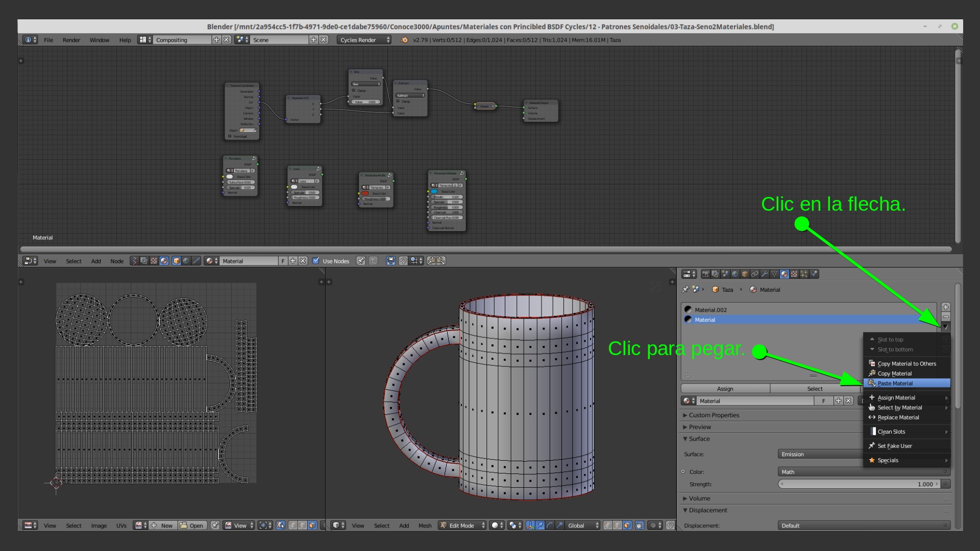Viewport: 980px width, 551px height.
Task: Select Texture node tree type checker icon
Action: point(154,261)
